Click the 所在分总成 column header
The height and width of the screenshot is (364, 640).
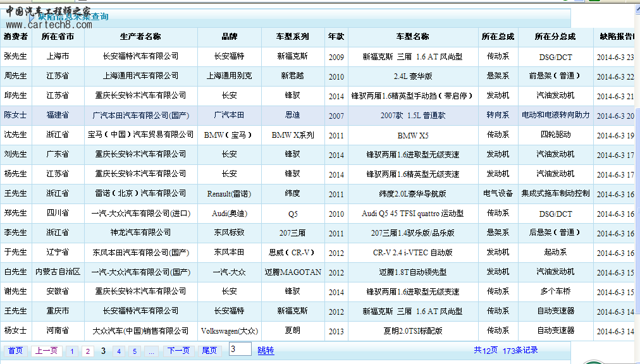555,37
